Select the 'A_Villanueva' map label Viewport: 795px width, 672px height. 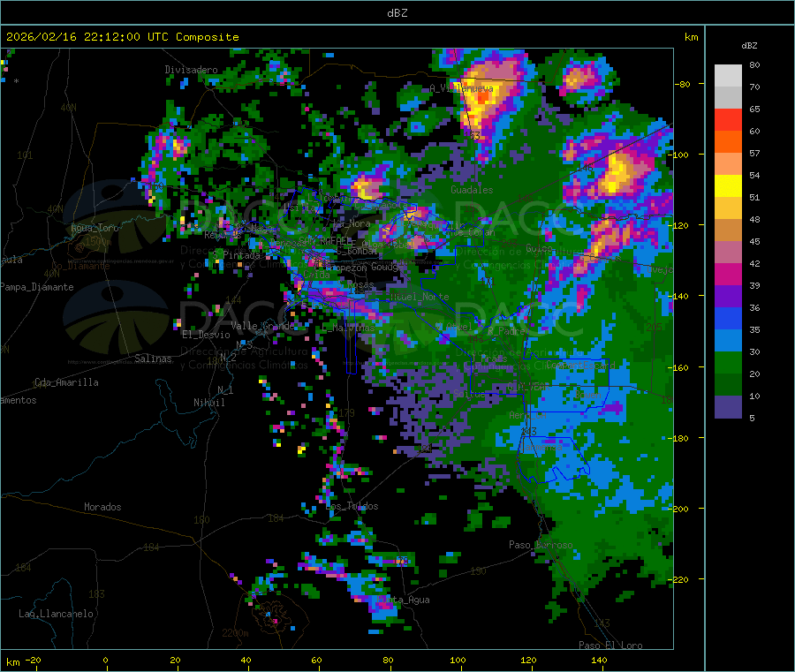click(461, 88)
